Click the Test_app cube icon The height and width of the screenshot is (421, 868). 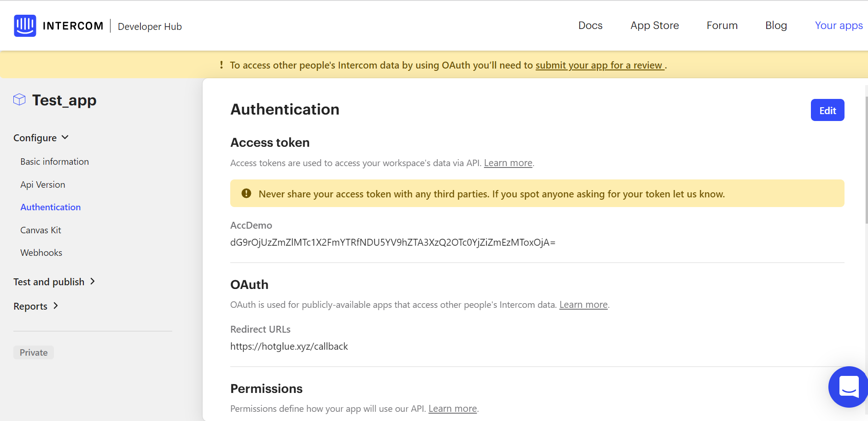19,99
